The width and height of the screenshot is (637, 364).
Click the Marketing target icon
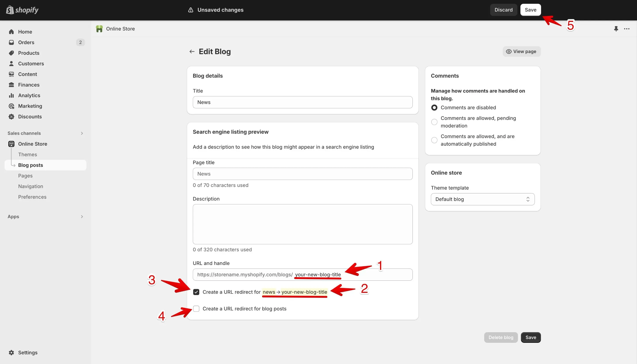tap(11, 106)
